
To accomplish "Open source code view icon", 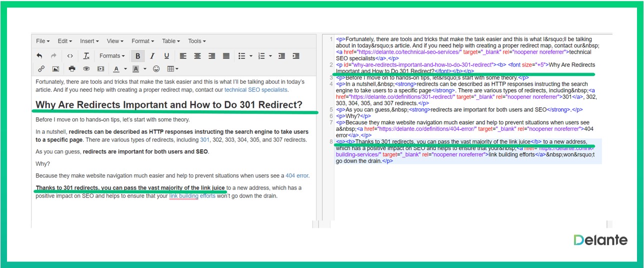I will coord(70,56).
